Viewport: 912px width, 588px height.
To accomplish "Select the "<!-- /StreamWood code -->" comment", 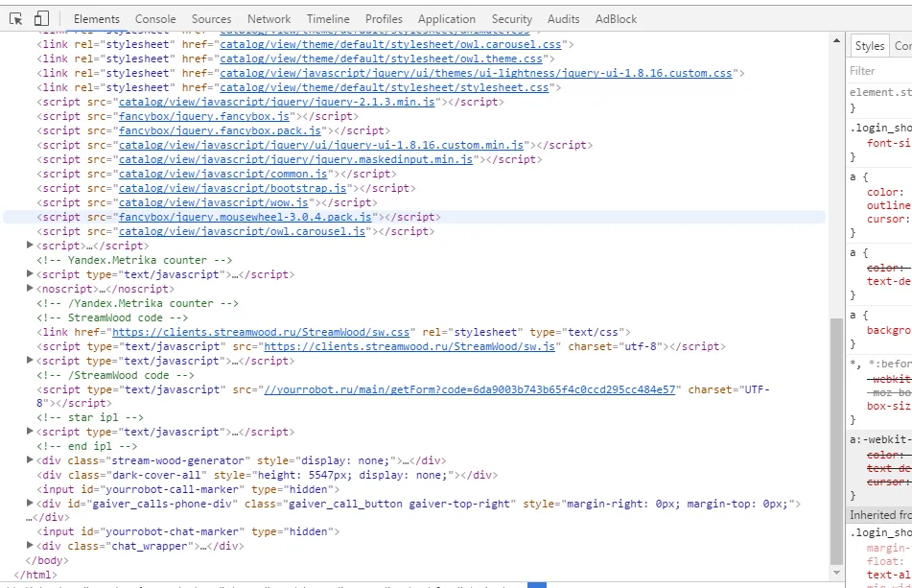I will click(x=116, y=375).
